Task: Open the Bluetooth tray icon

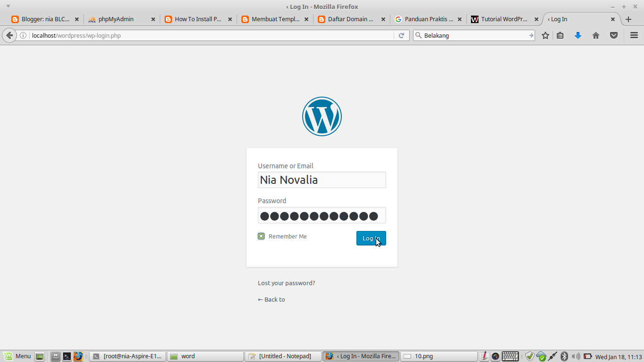Action: (564, 356)
